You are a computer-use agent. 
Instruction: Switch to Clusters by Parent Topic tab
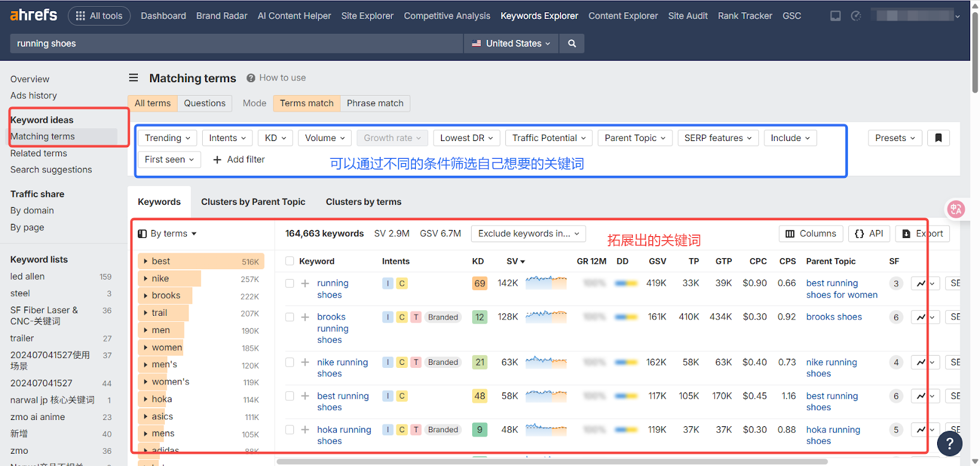(x=253, y=202)
